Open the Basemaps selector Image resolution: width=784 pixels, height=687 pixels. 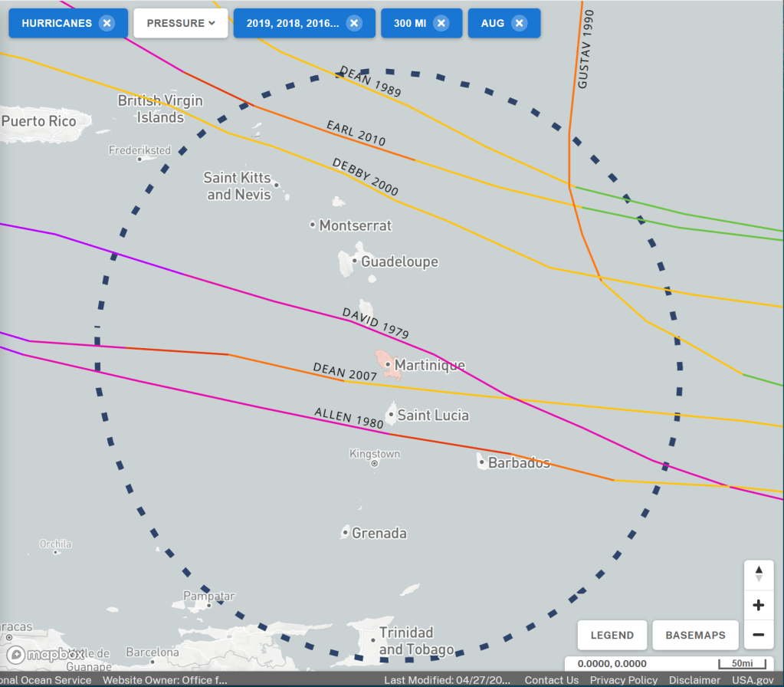(696, 635)
